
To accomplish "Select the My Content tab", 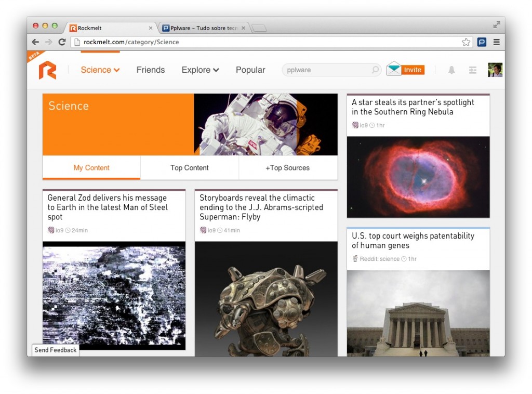I will 91,168.
